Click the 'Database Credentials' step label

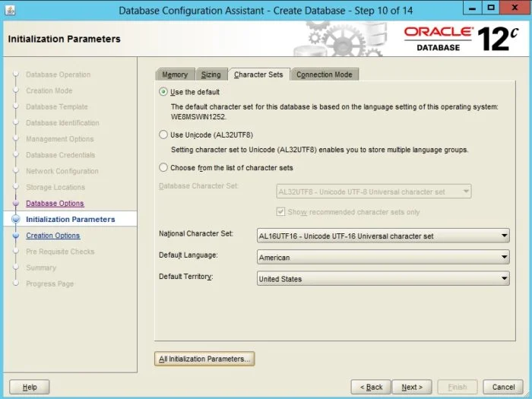pos(60,155)
